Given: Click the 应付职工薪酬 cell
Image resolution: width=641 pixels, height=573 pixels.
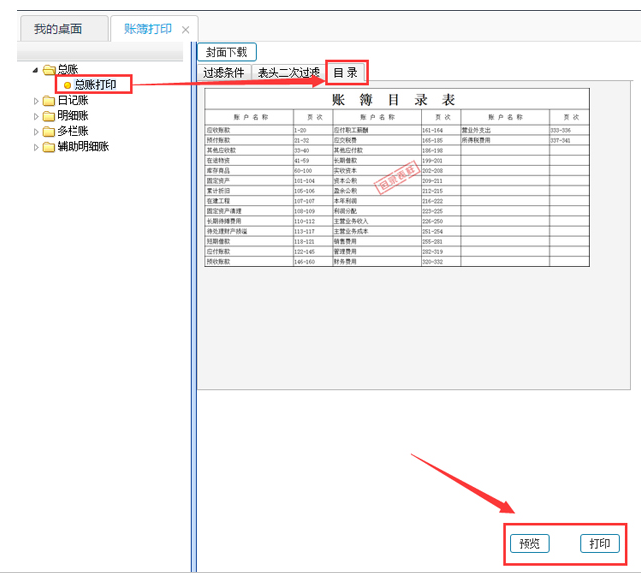Looking at the screenshot, I should 377,130.
